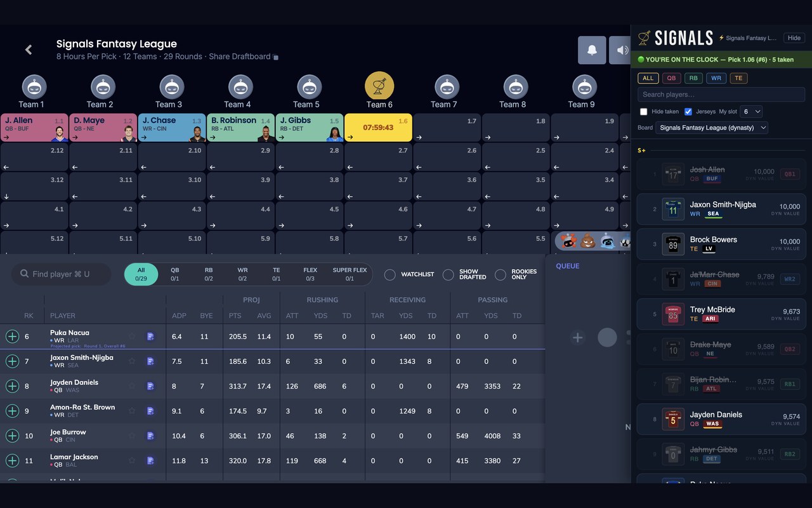Focus the Search players field in Signals
Viewport: 812px width, 508px height.
coord(721,95)
